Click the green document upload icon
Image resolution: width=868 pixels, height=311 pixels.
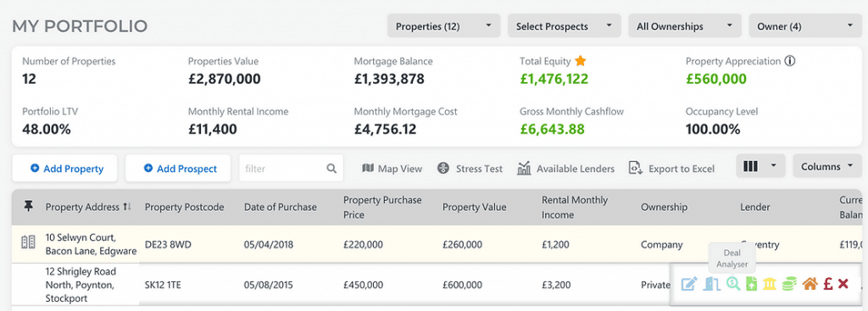pos(752,285)
